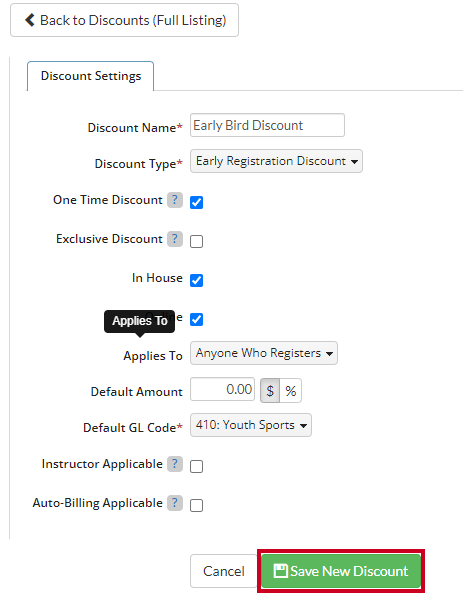Screen dimensions: 463x602
Task: Click the Exclusive Discount label
Action: pos(109,239)
